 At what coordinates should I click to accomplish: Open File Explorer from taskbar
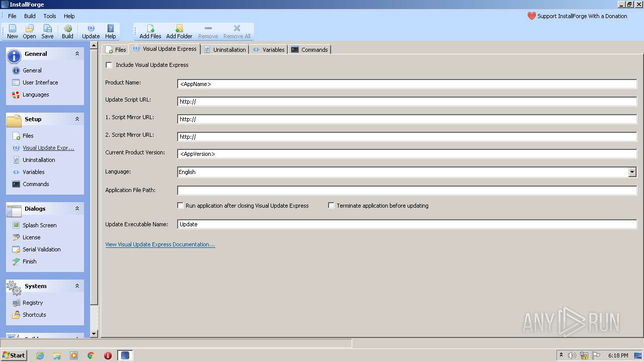[x=57, y=355]
